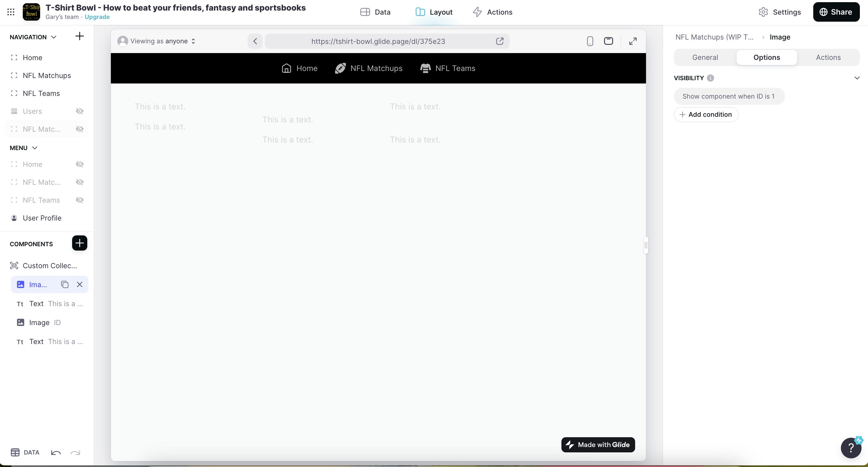Duplicate the selected Image component
The image size is (868, 467).
(x=65, y=284)
